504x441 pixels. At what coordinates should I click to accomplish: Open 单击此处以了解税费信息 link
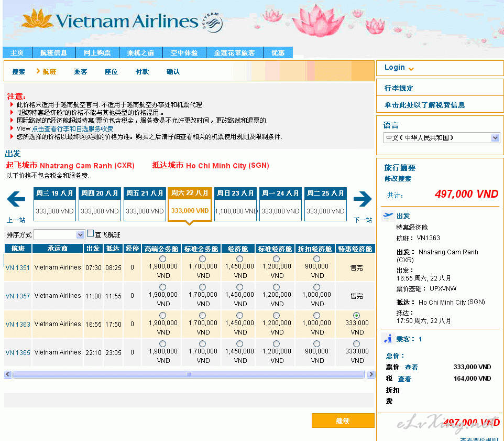(424, 105)
